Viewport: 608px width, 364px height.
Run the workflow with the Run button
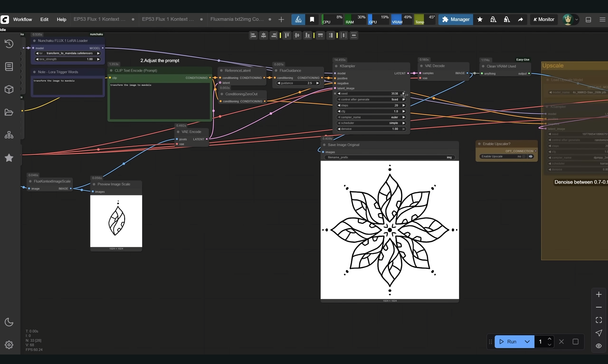tap(509, 342)
